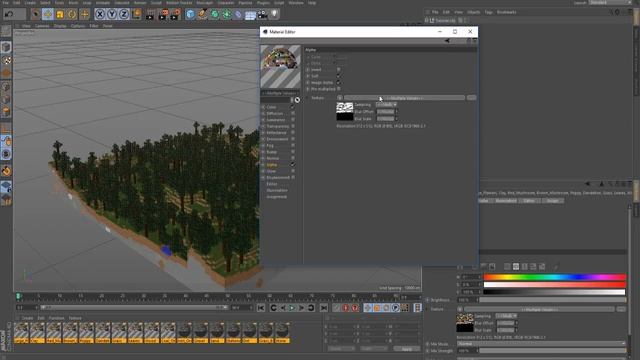Viewport: 640px width, 360px height.
Task: Open Texture arrow menu in Material Editor
Action: [340, 98]
